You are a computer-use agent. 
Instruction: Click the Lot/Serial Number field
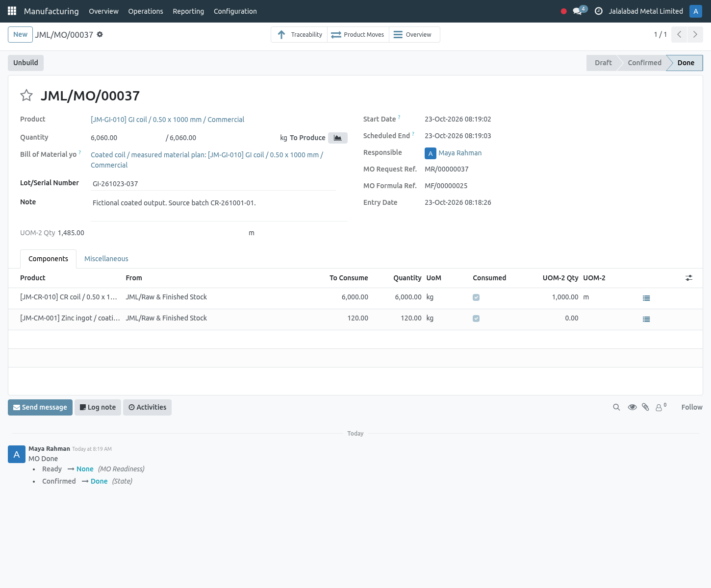pyautogui.click(x=214, y=184)
